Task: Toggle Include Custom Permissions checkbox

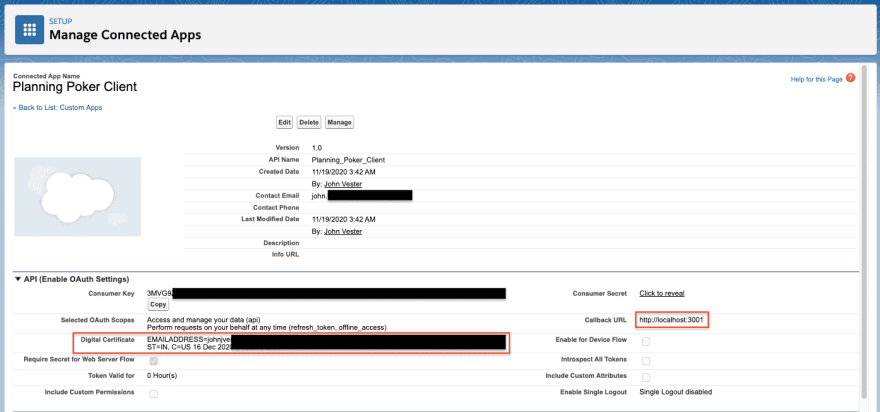Action: pos(154,394)
